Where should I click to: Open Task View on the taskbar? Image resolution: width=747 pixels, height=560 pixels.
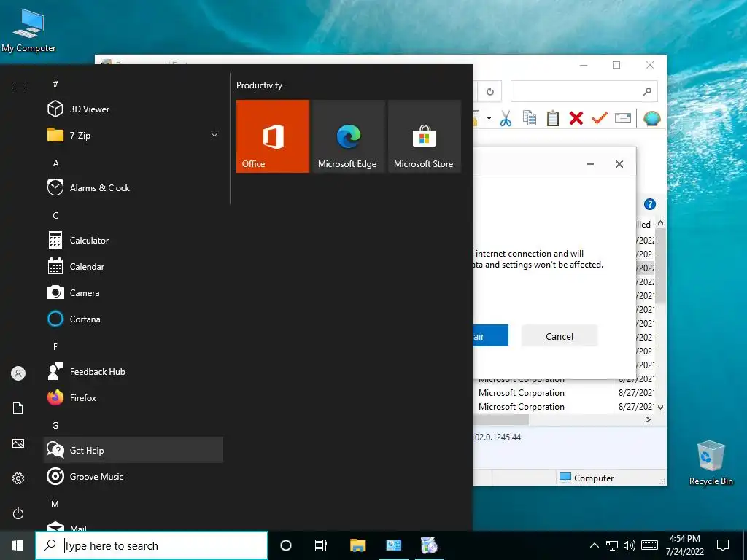tap(321, 545)
